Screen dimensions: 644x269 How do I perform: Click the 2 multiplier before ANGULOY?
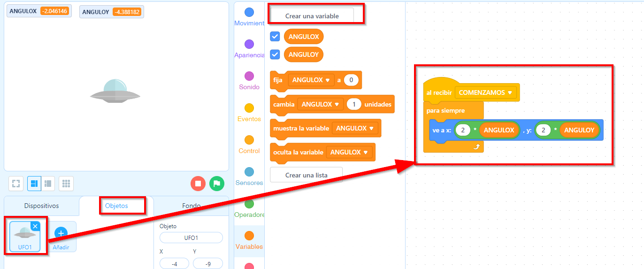pyautogui.click(x=543, y=130)
